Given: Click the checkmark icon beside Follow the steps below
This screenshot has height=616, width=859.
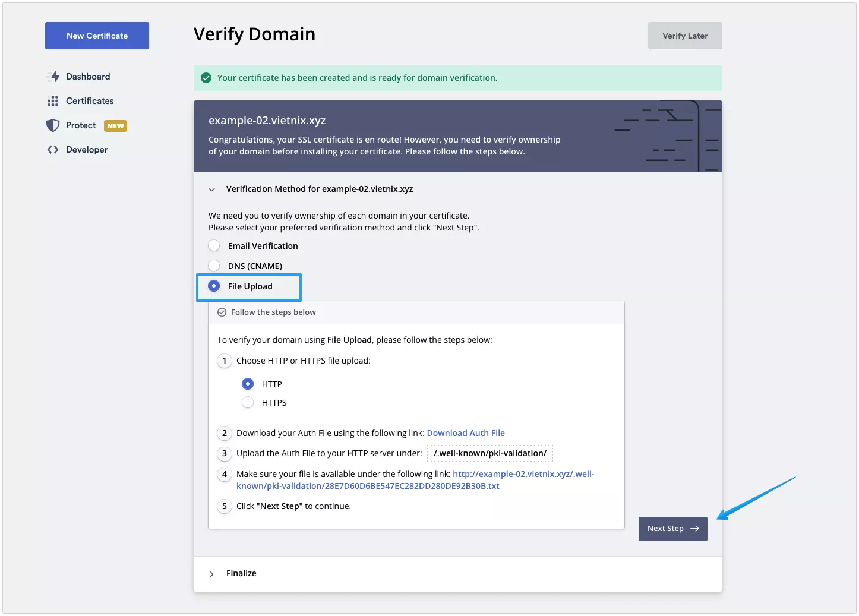Looking at the screenshot, I should tap(222, 312).
